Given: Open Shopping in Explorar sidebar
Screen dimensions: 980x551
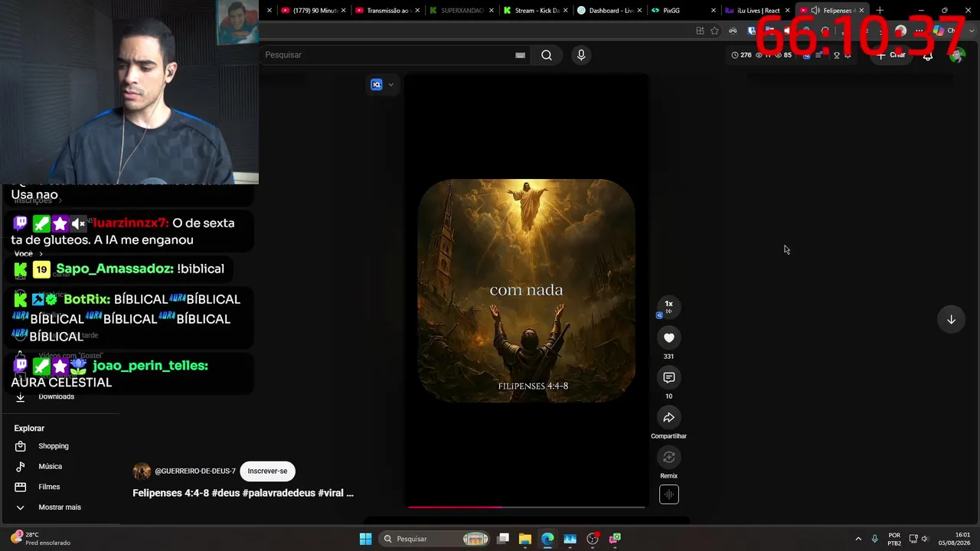Looking at the screenshot, I should 54,446.
